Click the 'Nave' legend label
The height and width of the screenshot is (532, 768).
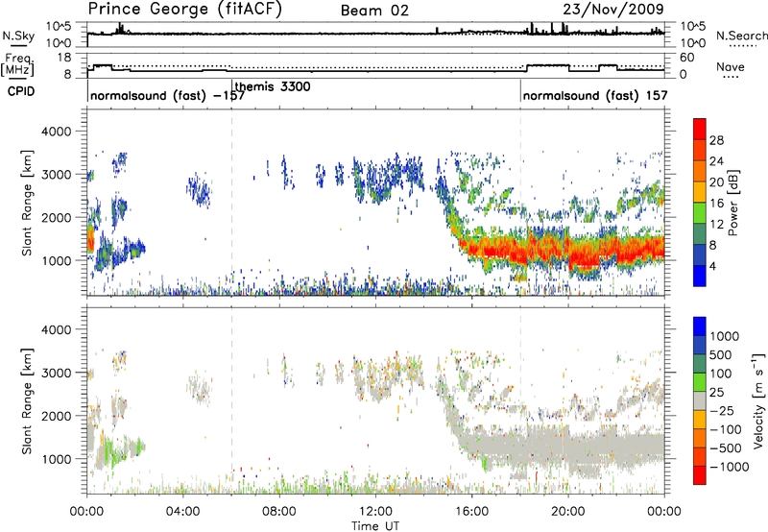click(x=731, y=66)
